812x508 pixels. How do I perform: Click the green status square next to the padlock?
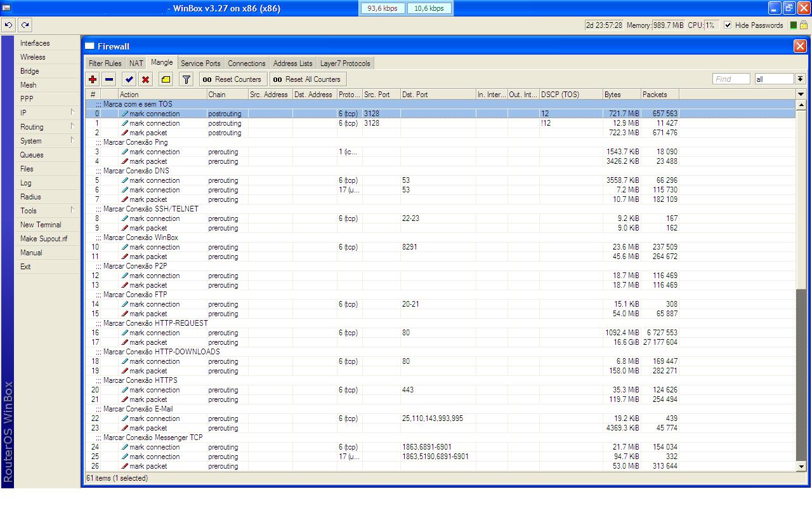point(793,25)
